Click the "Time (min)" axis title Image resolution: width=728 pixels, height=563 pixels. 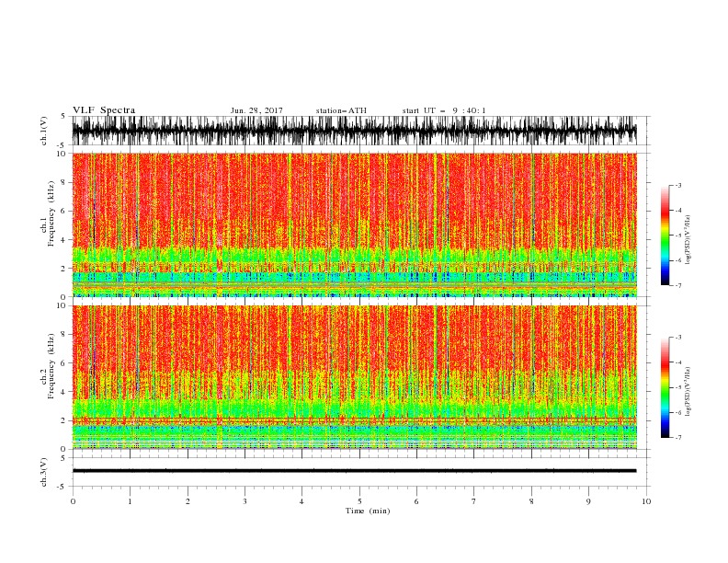click(x=368, y=511)
